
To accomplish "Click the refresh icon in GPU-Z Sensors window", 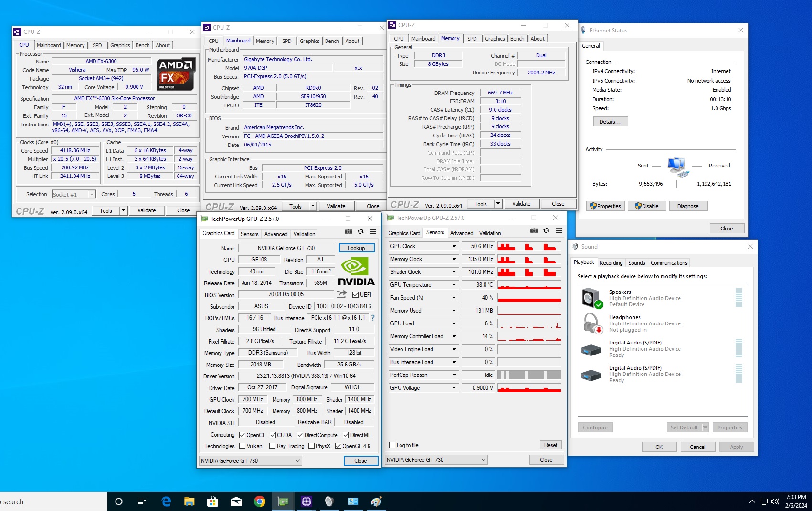I will point(546,230).
